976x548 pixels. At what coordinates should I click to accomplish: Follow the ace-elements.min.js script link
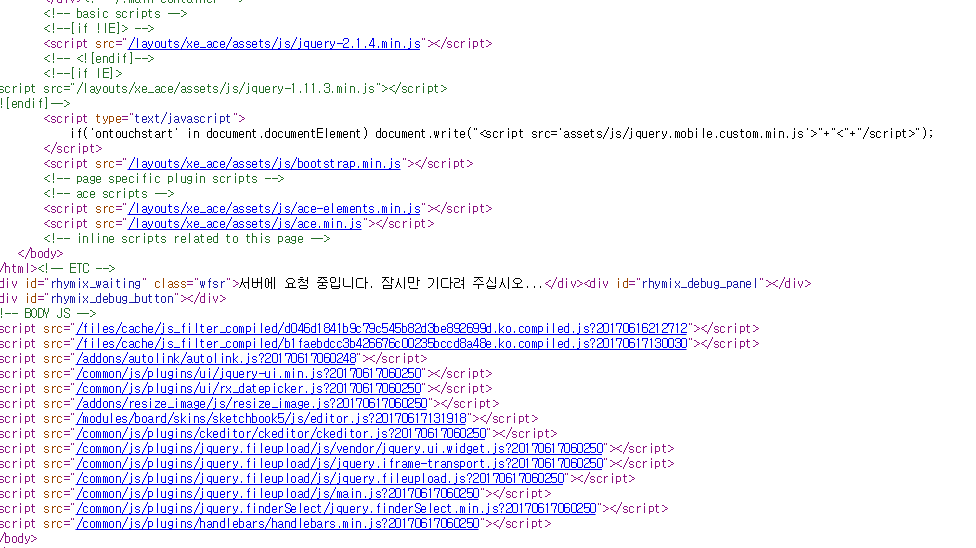click(x=274, y=209)
